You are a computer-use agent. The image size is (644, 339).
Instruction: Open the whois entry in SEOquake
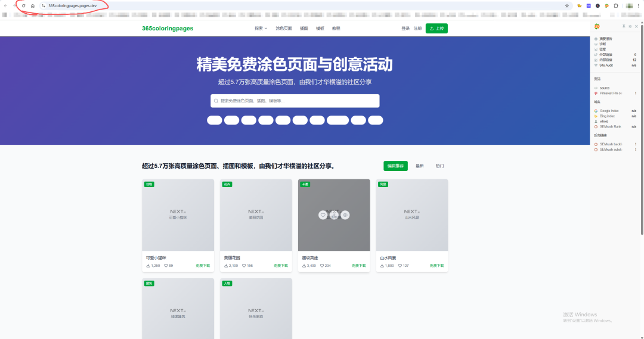[603, 122]
